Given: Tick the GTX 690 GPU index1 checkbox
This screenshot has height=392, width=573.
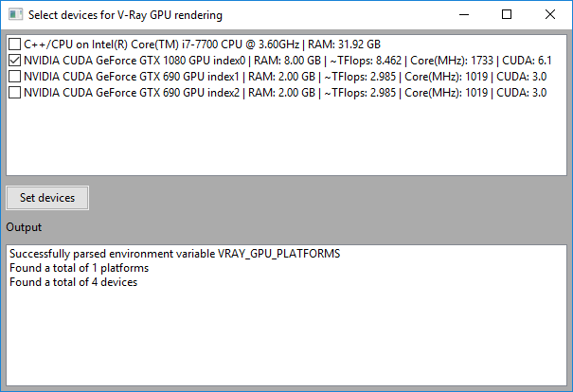Looking at the screenshot, I should 15,76.
